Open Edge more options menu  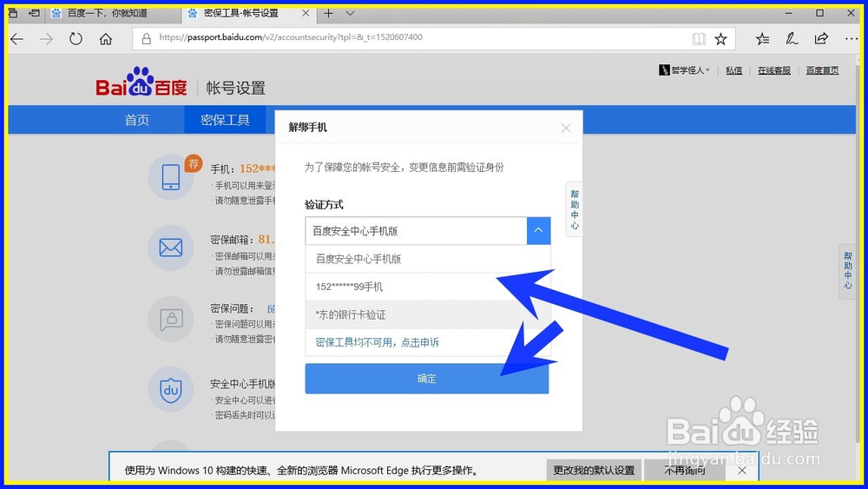coord(852,38)
